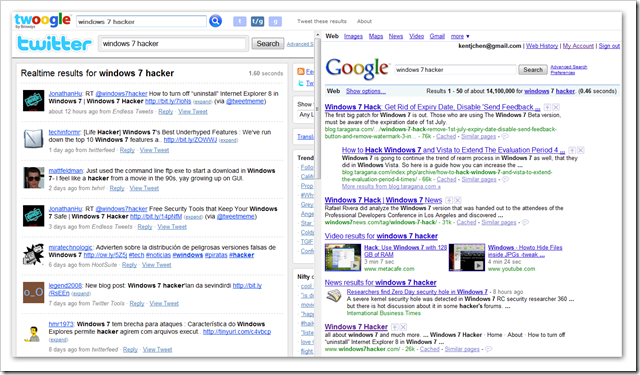Reply to mattfeldman's tweet

117,188
